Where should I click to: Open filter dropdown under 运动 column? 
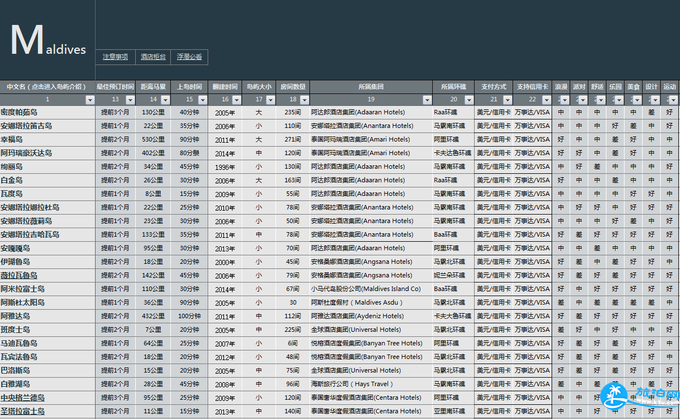tap(673, 100)
